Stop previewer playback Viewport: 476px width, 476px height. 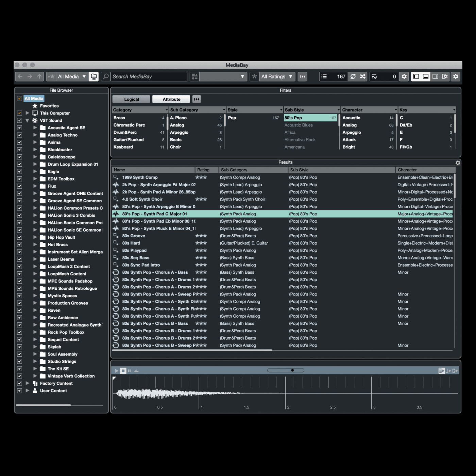pyautogui.click(x=123, y=371)
